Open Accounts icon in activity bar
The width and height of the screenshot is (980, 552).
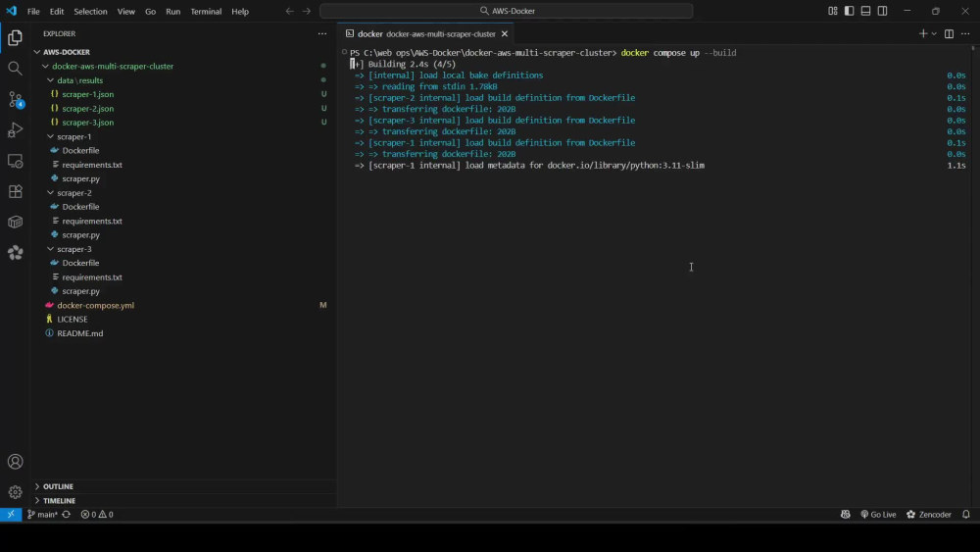15,462
